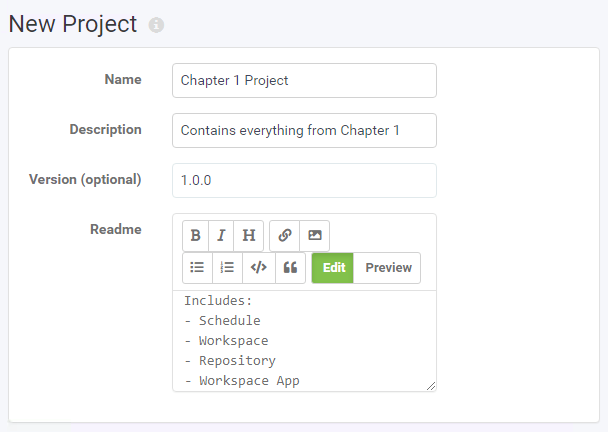Image resolution: width=608 pixels, height=432 pixels.
Task: Click the Version field showing 1.0.0
Action: (304, 180)
